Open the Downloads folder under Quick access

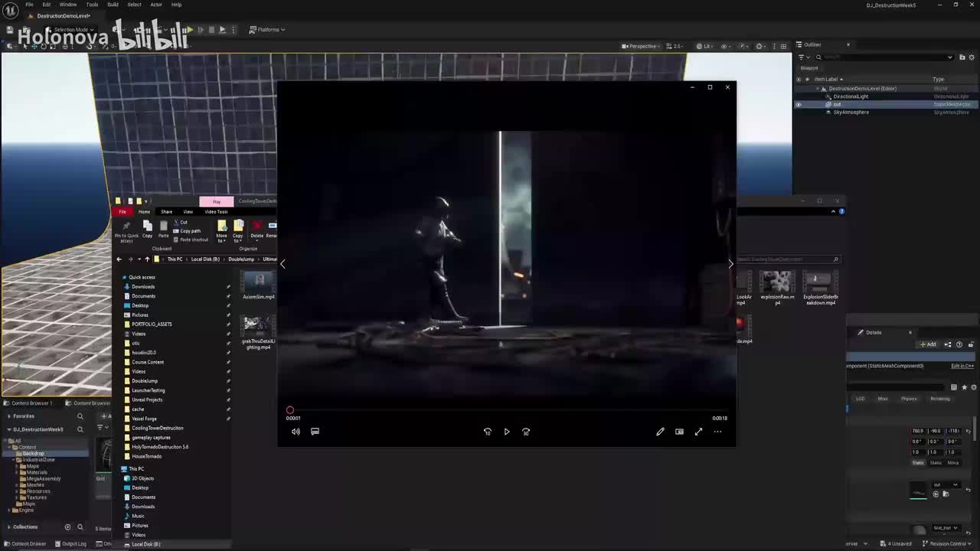(143, 287)
